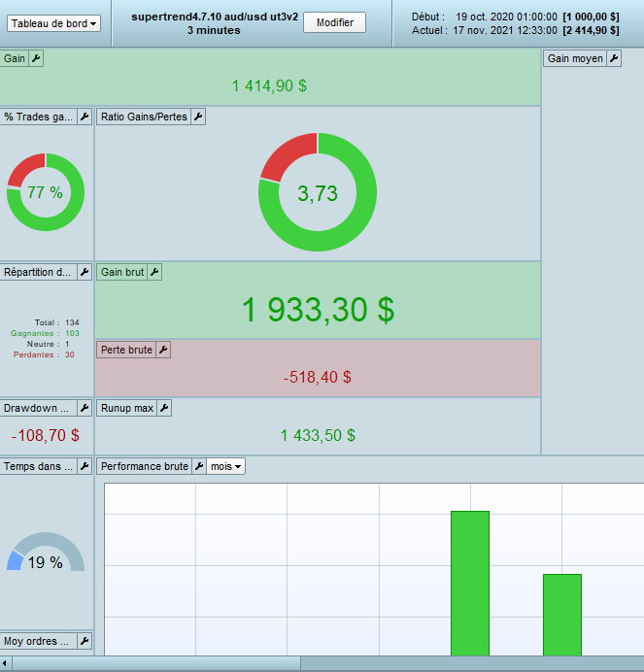Viewport: 644px width, 672px height.
Task: Click wrench icon of the Répartition panel
Action: [85, 272]
